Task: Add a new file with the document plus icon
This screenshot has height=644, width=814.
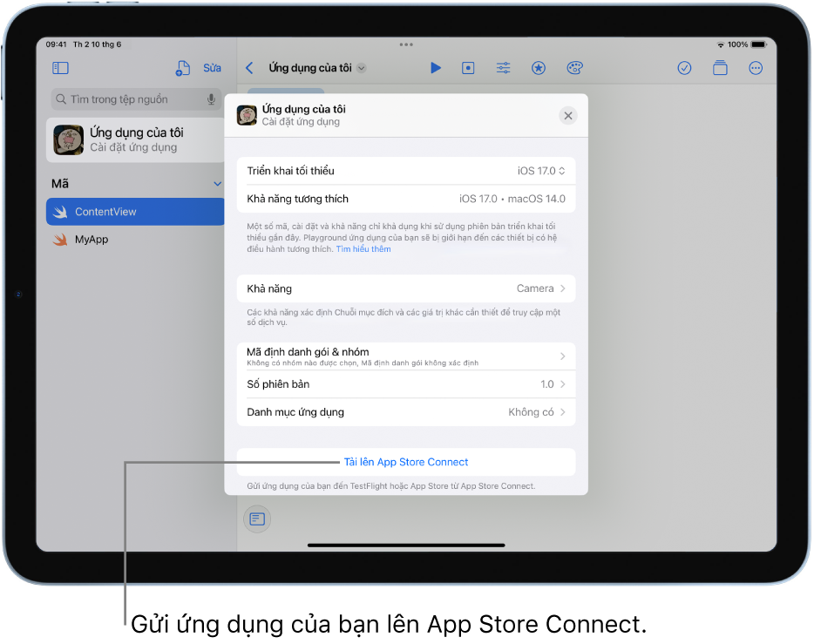Action: pos(182,68)
